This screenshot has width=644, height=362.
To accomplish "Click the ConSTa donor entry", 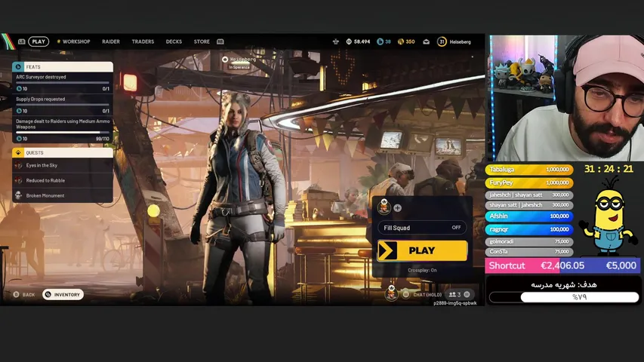I will 529,252.
